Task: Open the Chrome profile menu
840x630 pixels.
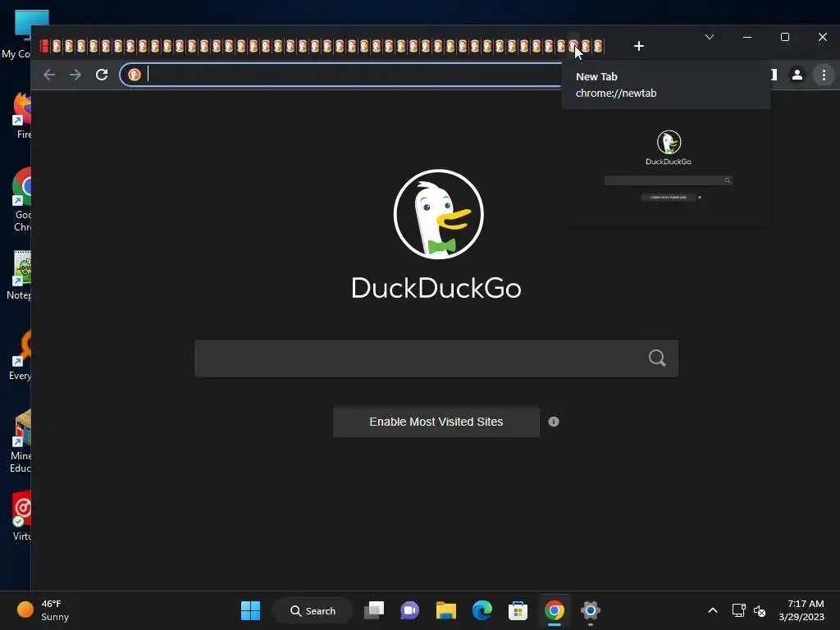Action: coord(797,75)
